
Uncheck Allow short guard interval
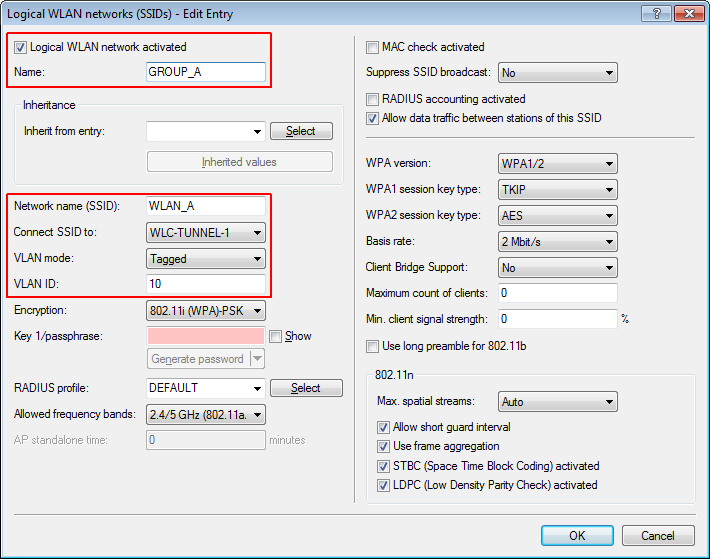tap(384, 428)
